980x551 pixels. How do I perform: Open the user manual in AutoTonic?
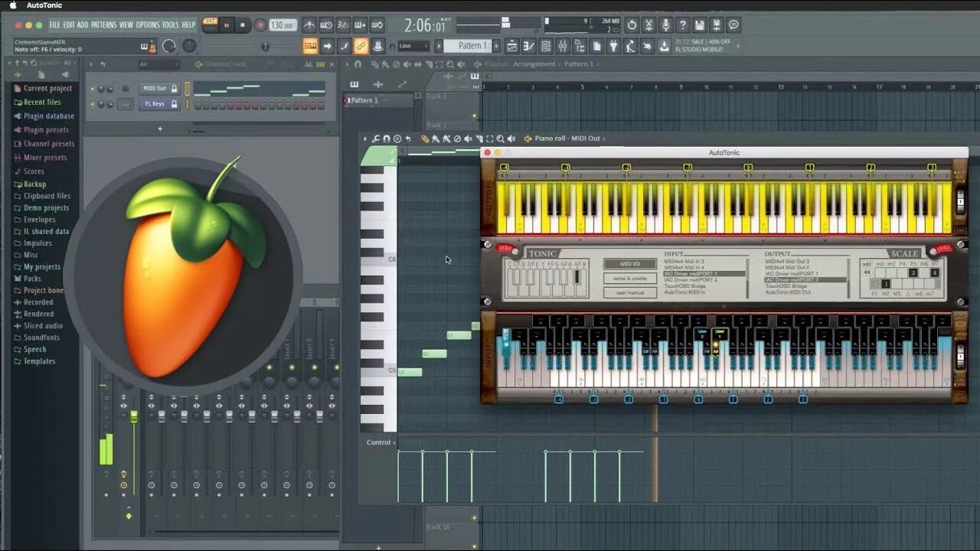[x=629, y=292]
